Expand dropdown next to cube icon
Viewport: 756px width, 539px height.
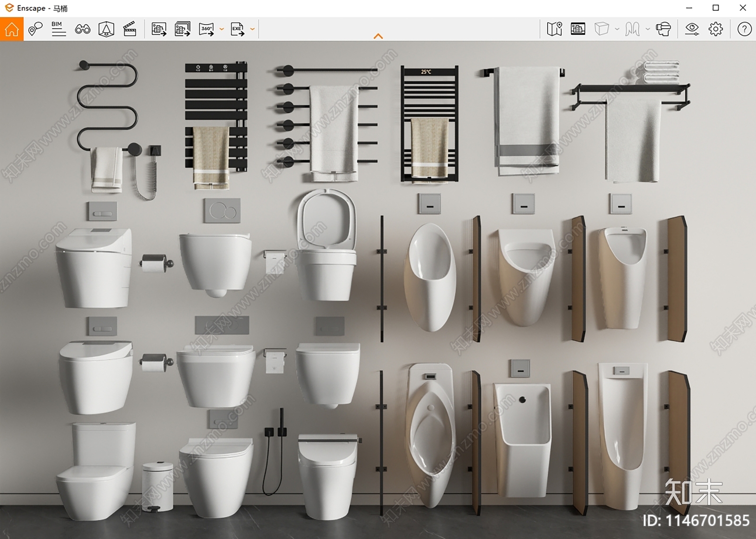[x=617, y=29]
